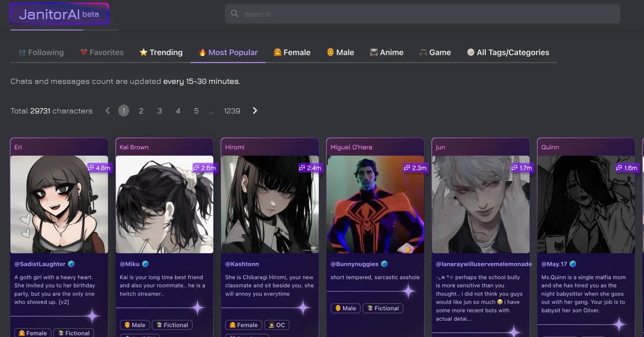Image resolution: width=644 pixels, height=337 pixels.
Task: Switch to the Trending tab
Action: 161,52
